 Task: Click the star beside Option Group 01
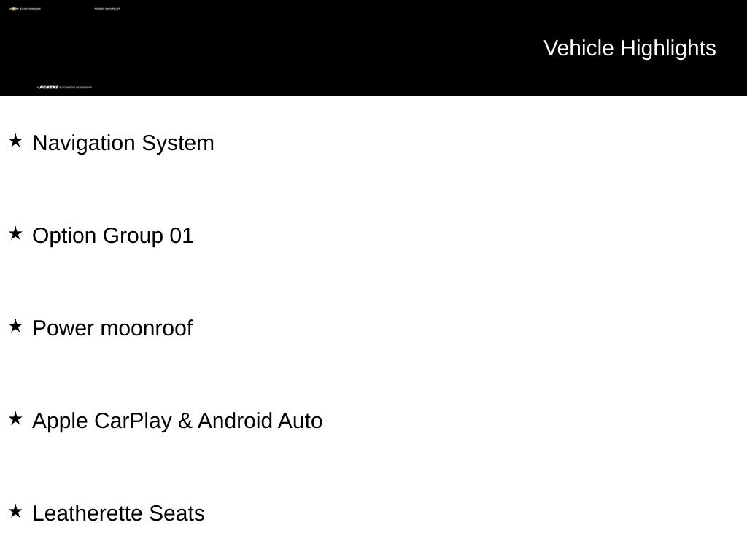(x=16, y=233)
